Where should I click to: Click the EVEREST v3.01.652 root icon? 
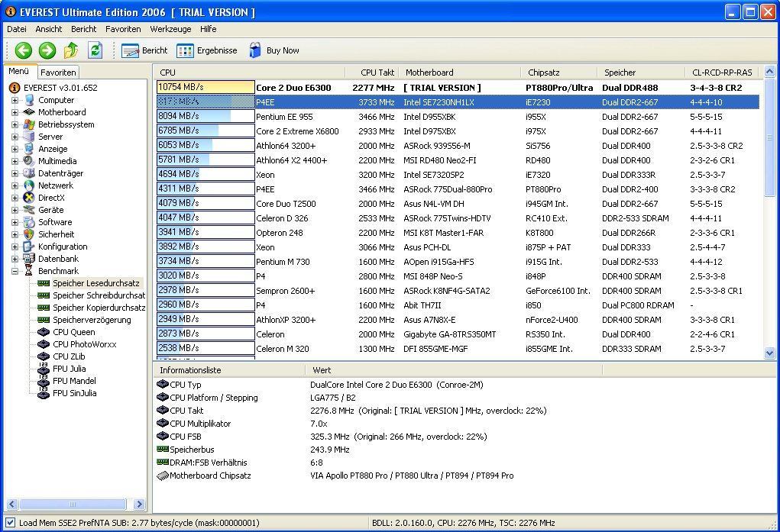click(x=15, y=88)
